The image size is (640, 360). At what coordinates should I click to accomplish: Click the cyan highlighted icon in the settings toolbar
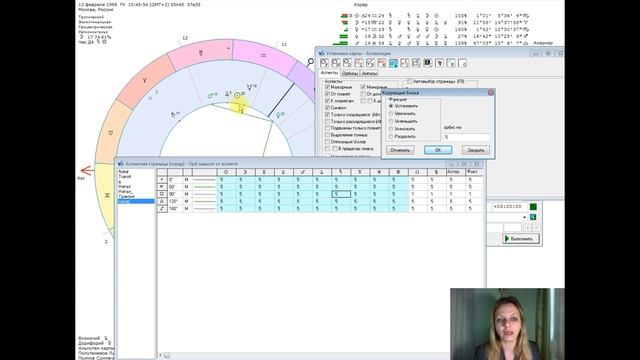pyautogui.click(x=393, y=63)
